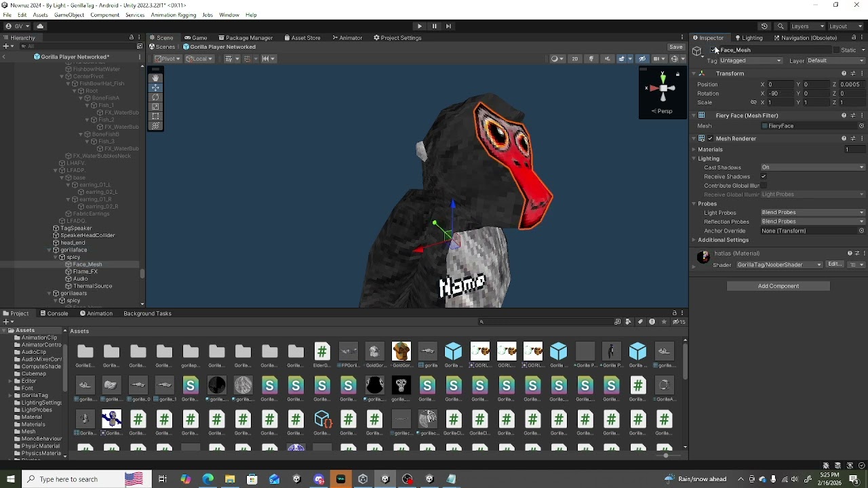Open the Window menu
868x488 pixels.
tap(229, 15)
